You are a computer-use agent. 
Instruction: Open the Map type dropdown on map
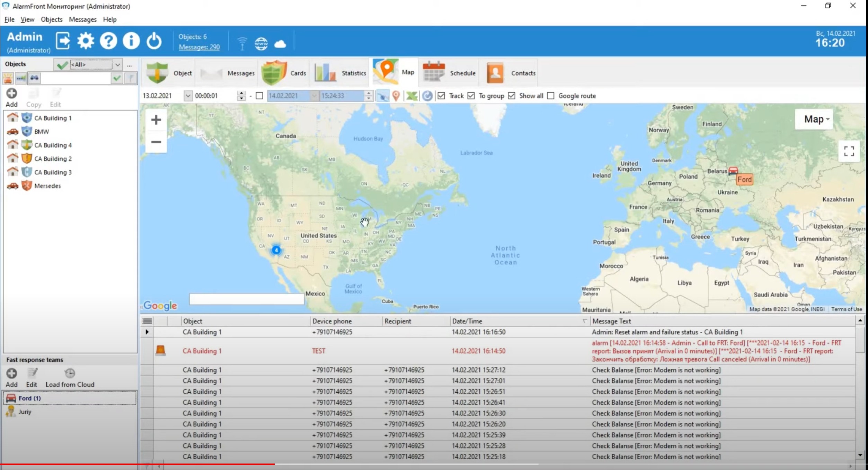[x=814, y=119]
